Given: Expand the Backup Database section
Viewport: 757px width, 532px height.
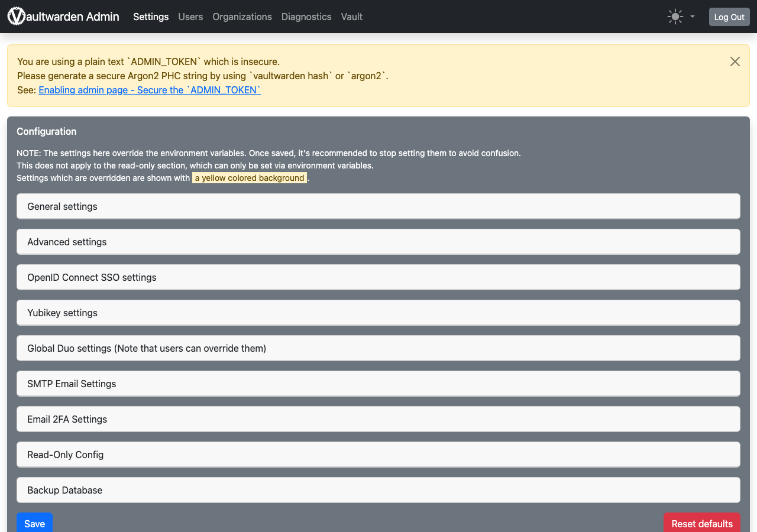Looking at the screenshot, I should pos(378,490).
